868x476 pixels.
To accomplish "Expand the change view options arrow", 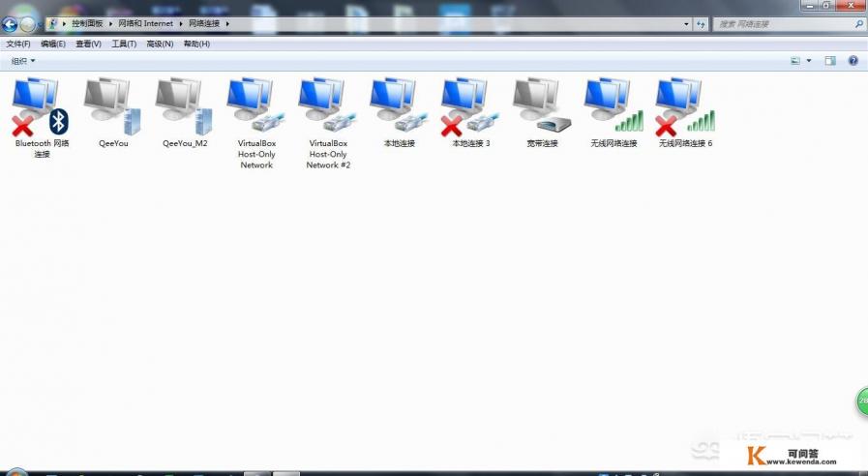I will [x=809, y=61].
